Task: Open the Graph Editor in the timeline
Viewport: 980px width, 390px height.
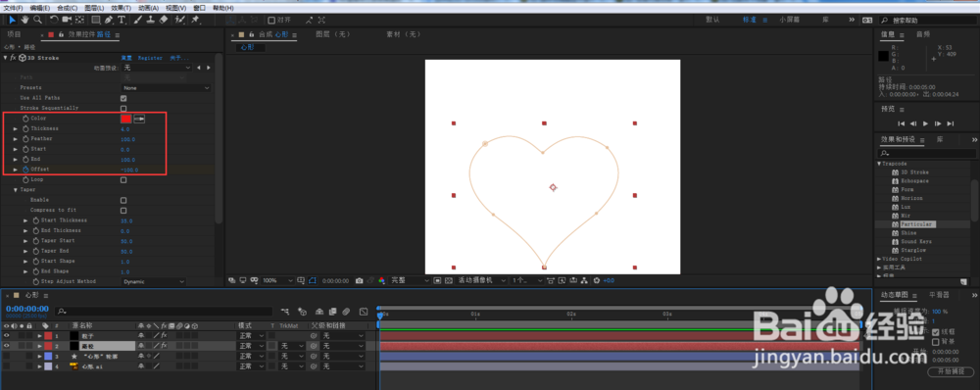Action: click(364, 312)
